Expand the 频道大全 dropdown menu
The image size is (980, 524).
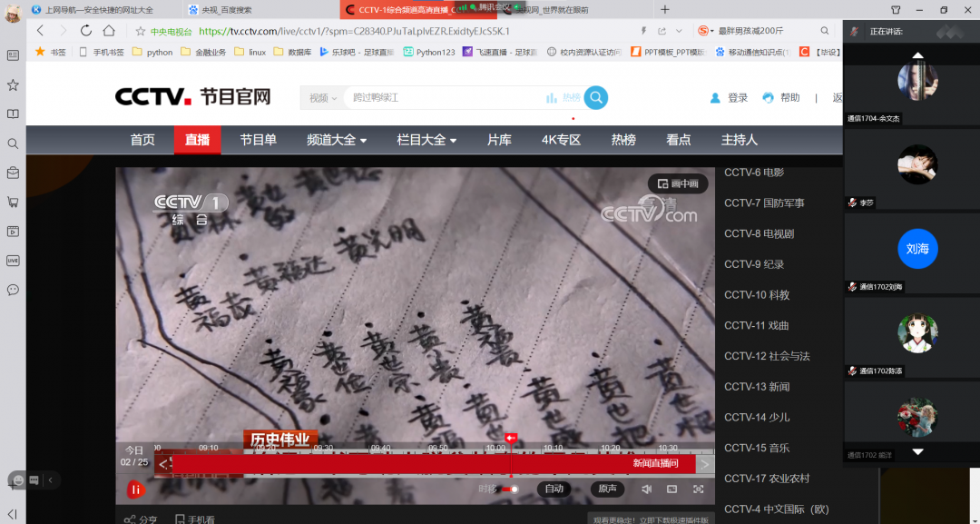[x=337, y=140]
